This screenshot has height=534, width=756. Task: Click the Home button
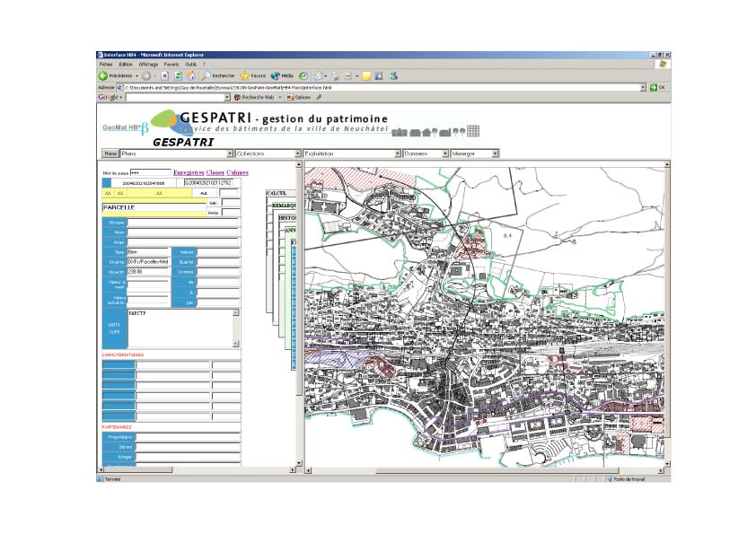[110, 153]
